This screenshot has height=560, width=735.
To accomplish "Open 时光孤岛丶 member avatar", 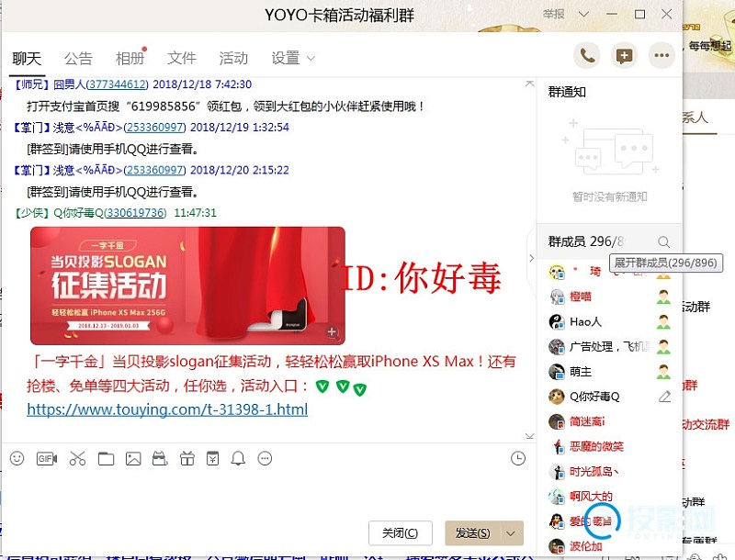I will coord(557,472).
